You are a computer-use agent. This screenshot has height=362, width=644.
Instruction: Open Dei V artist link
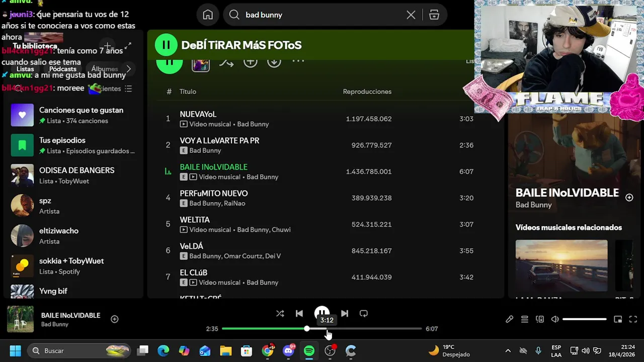(x=273, y=256)
